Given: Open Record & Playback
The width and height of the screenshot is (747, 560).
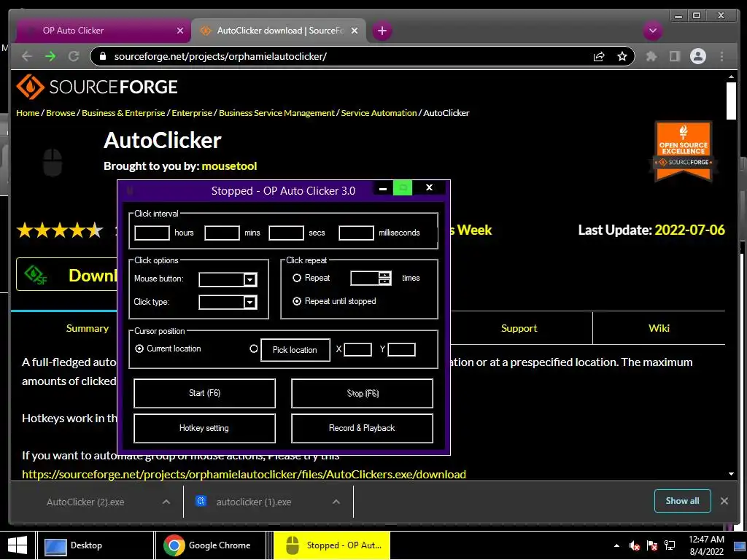Looking at the screenshot, I should (x=362, y=428).
